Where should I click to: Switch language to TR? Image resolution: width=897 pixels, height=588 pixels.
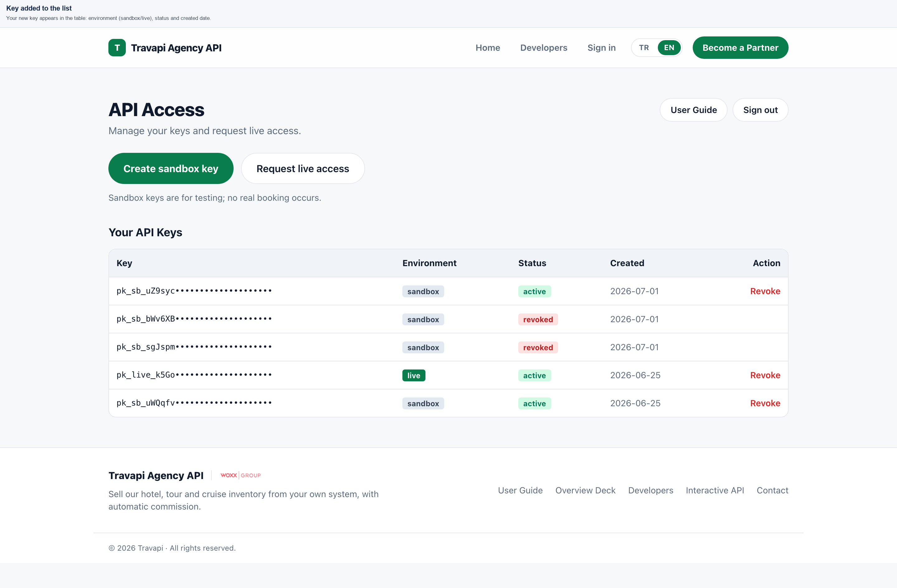[644, 48]
